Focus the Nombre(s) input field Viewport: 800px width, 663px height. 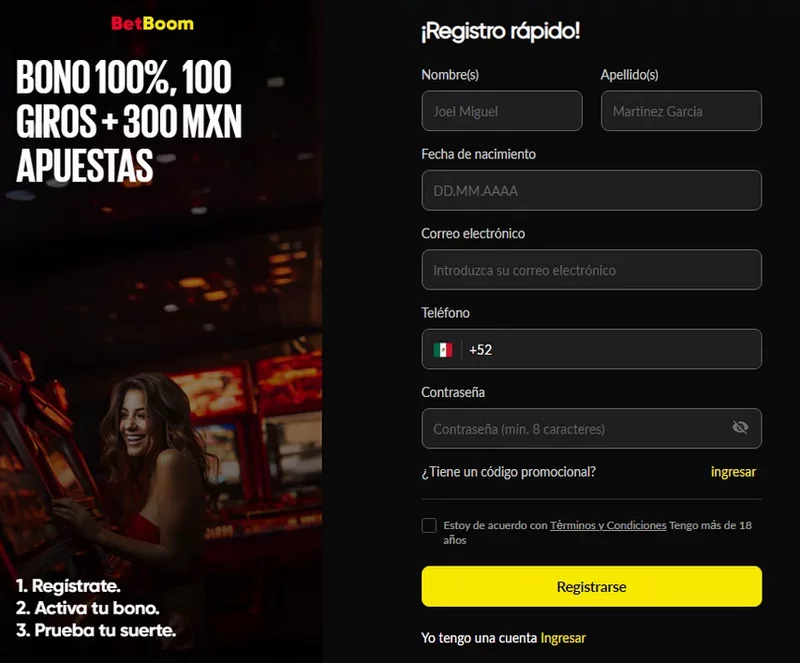pos(502,111)
